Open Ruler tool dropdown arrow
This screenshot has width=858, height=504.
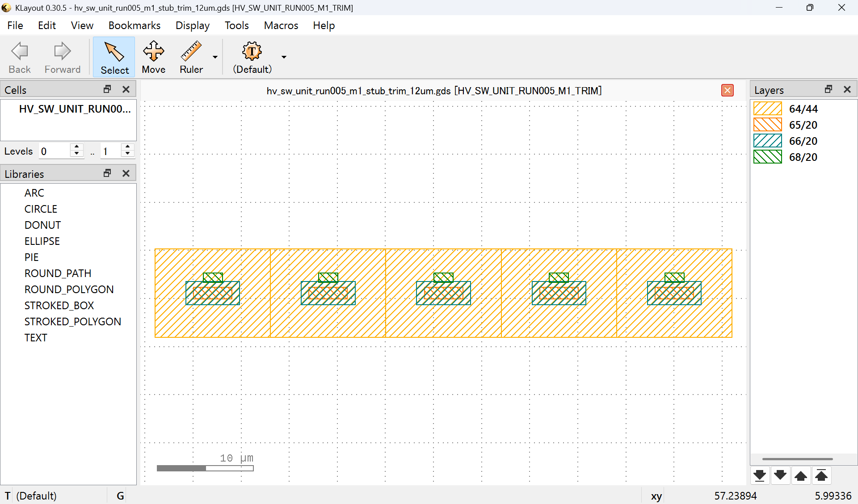[215, 57]
